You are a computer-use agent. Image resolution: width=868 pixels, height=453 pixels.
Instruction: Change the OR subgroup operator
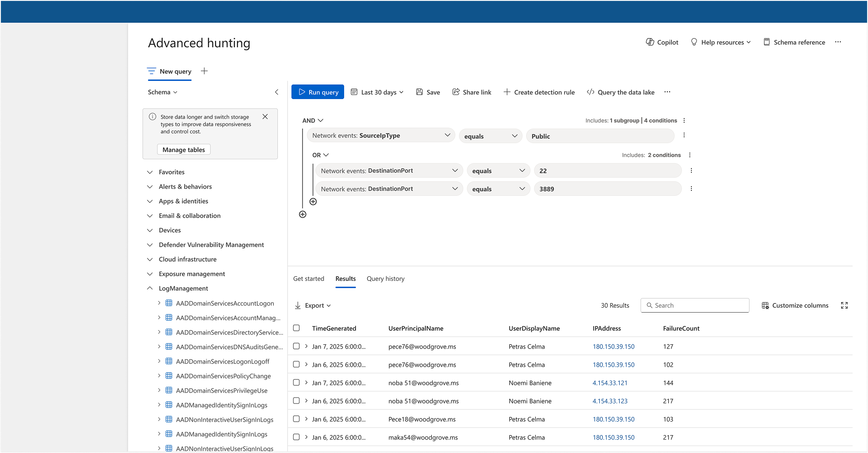(x=320, y=155)
